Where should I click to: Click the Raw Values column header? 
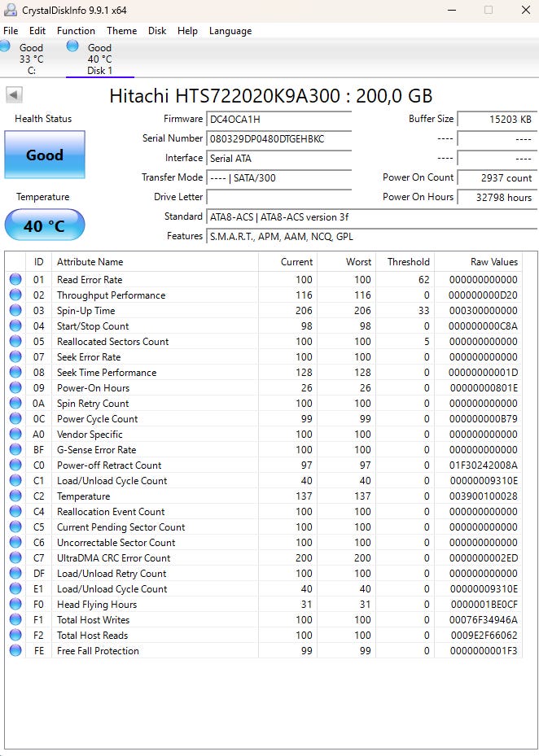pos(478,262)
